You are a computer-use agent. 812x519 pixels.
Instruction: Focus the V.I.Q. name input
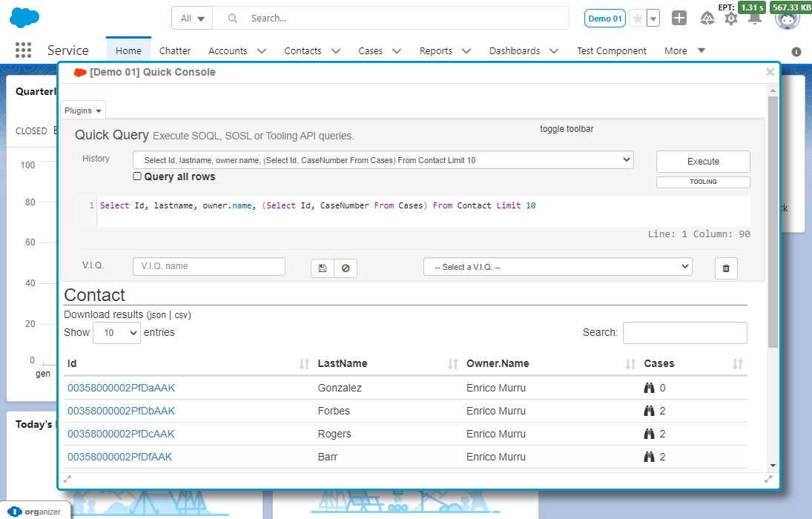click(209, 266)
